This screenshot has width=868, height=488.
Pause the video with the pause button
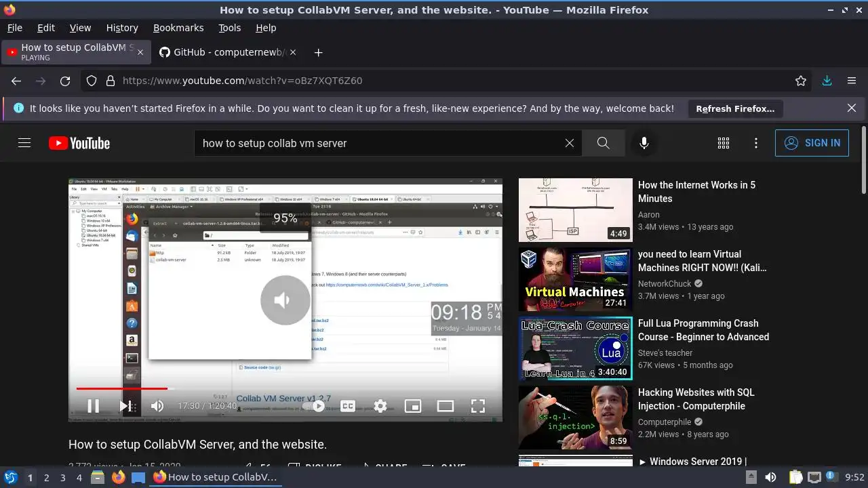94,406
